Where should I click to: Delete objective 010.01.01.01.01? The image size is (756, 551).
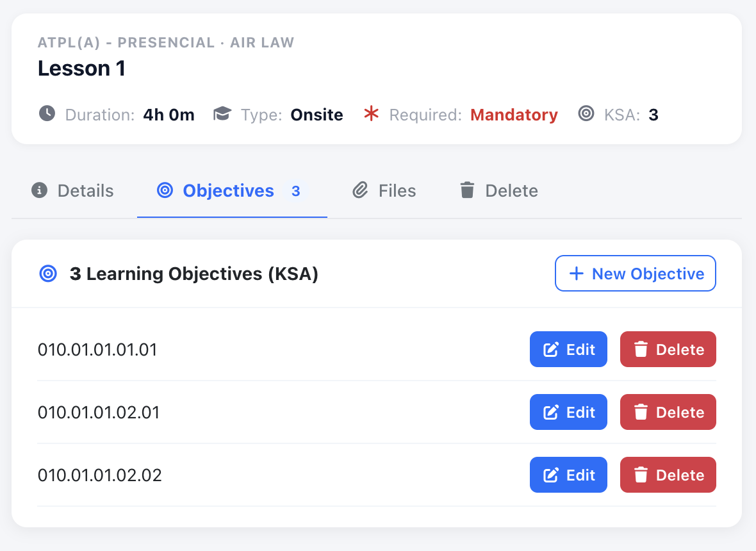click(668, 349)
